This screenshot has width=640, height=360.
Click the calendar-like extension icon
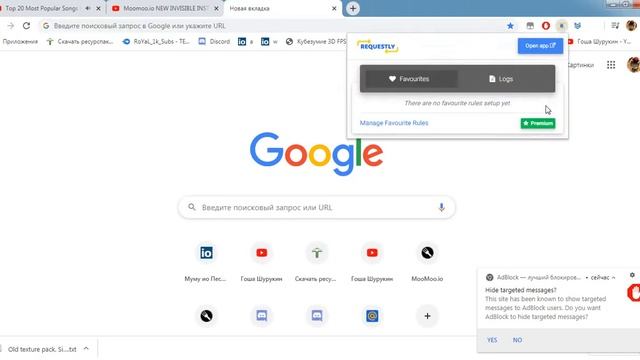coord(530,26)
